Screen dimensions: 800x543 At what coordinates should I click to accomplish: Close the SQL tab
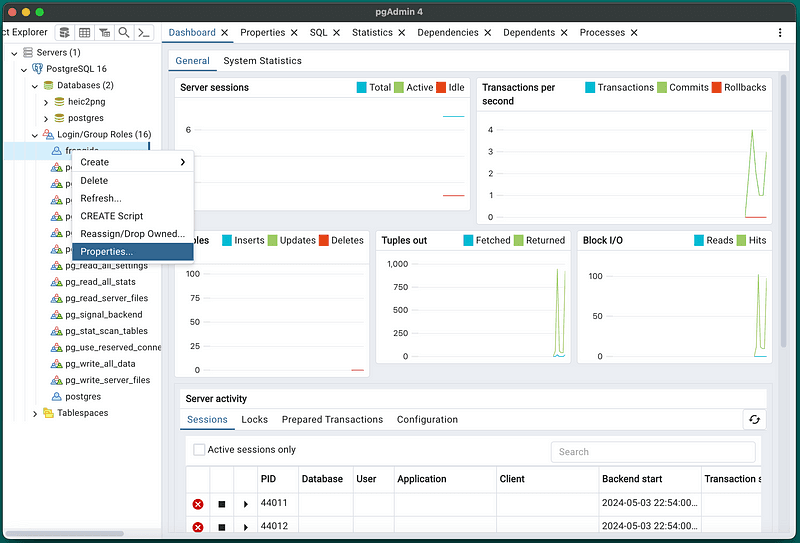point(336,33)
